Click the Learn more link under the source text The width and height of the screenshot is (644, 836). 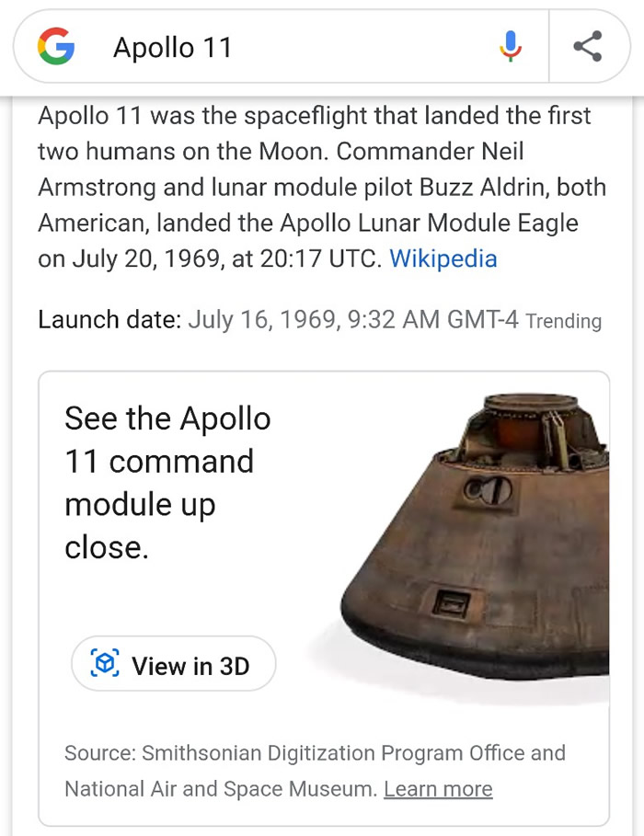(x=439, y=789)
